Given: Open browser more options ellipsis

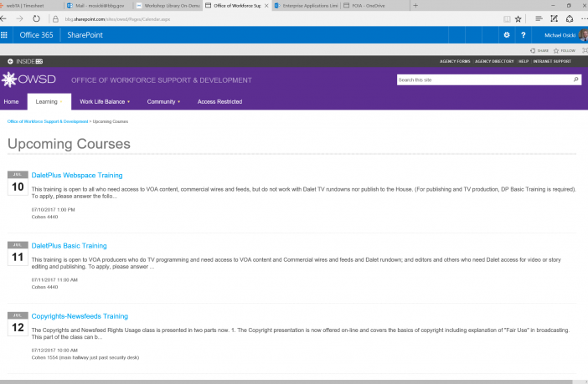Looking at the screenshot, I should coord(584,18).
